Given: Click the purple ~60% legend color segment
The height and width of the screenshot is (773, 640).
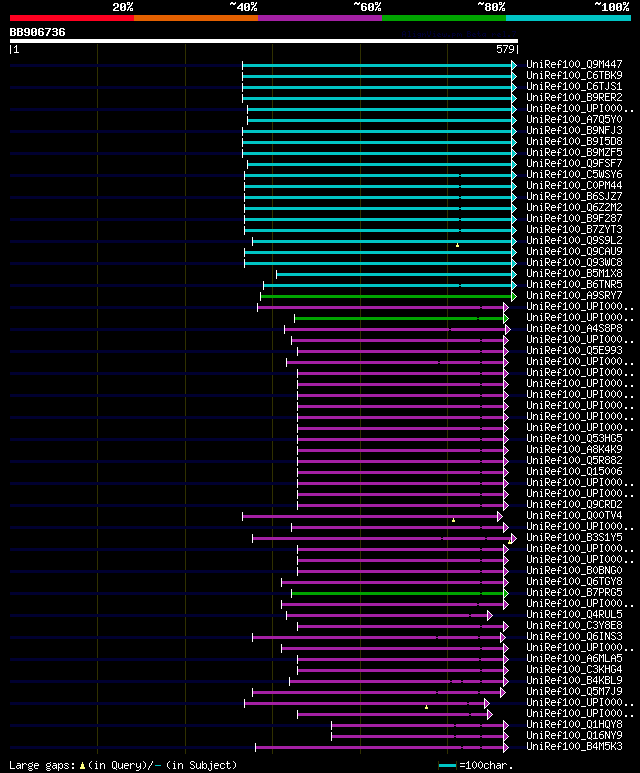Looking at the screenshot, I should [320, 18].
